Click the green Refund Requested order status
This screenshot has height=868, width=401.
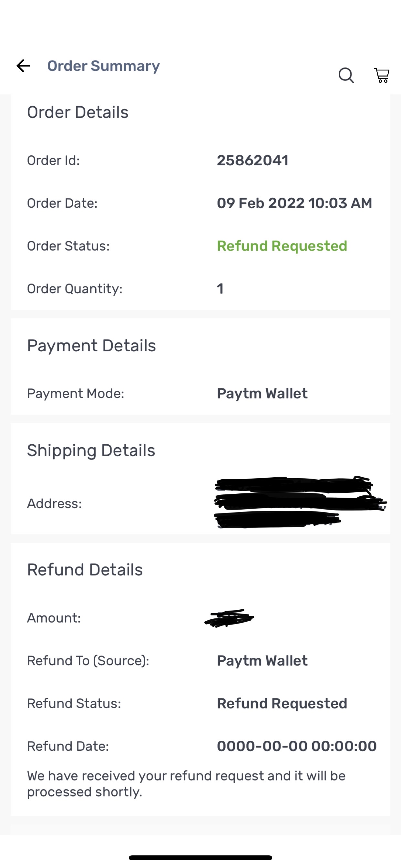click(x=282, y=246)
